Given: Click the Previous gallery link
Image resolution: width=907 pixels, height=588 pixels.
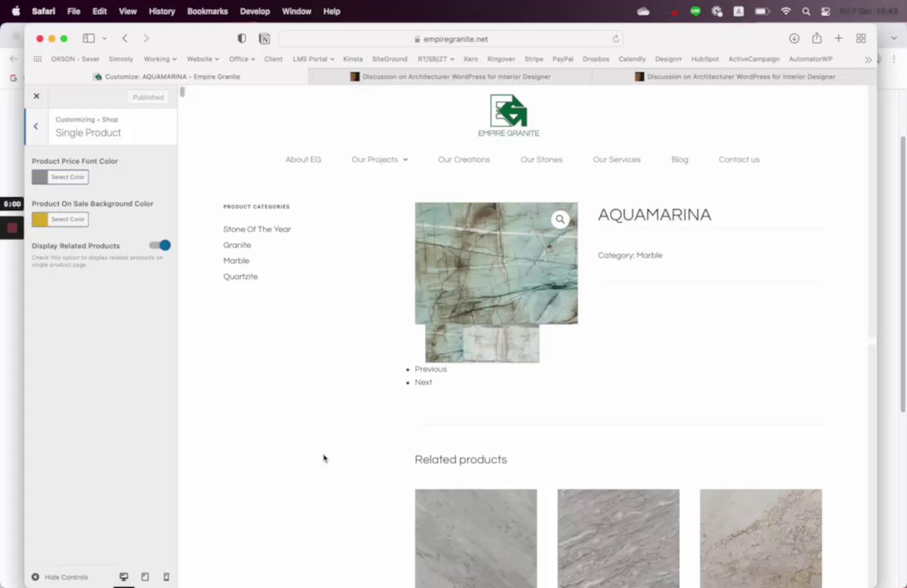Looking at the screenshot, I should (x=431, y=369).
